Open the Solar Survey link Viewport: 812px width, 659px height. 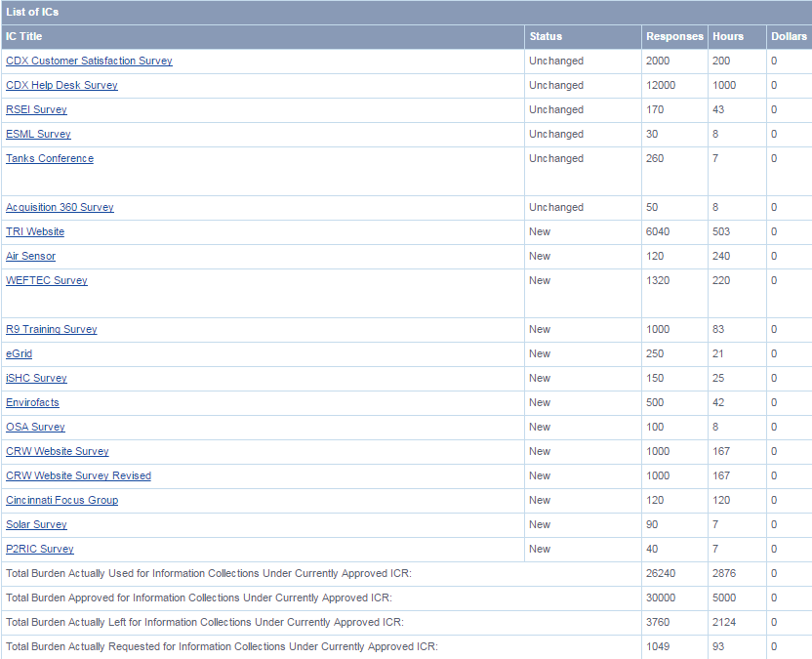pos(36,523)
